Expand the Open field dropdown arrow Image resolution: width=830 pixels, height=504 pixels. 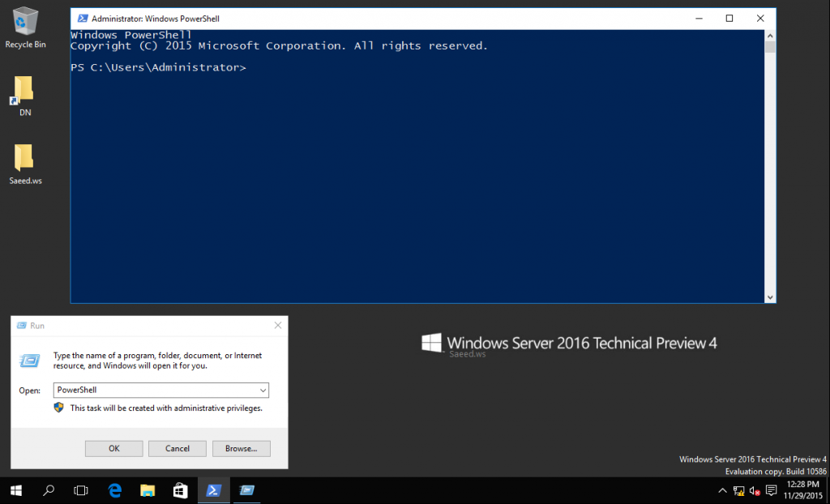263,391
